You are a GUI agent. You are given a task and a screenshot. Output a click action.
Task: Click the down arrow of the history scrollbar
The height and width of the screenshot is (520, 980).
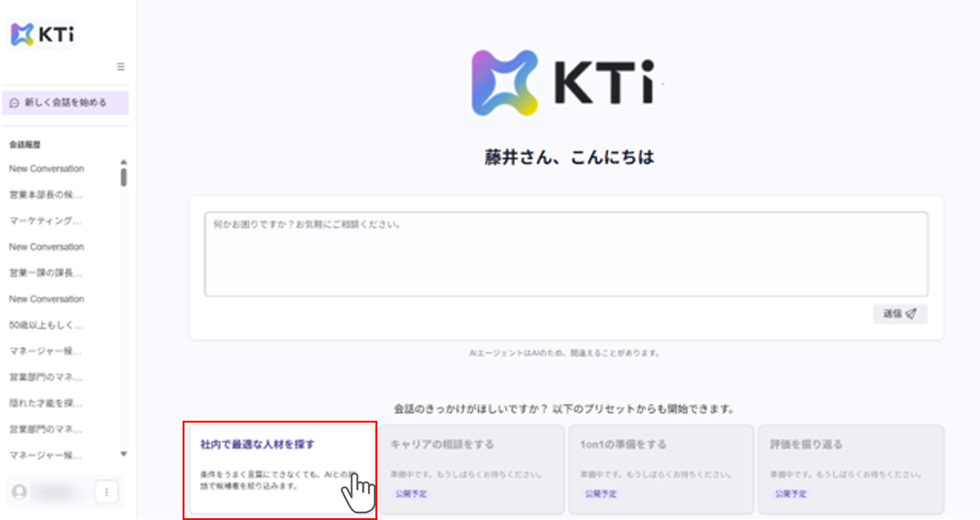point(124,454)
